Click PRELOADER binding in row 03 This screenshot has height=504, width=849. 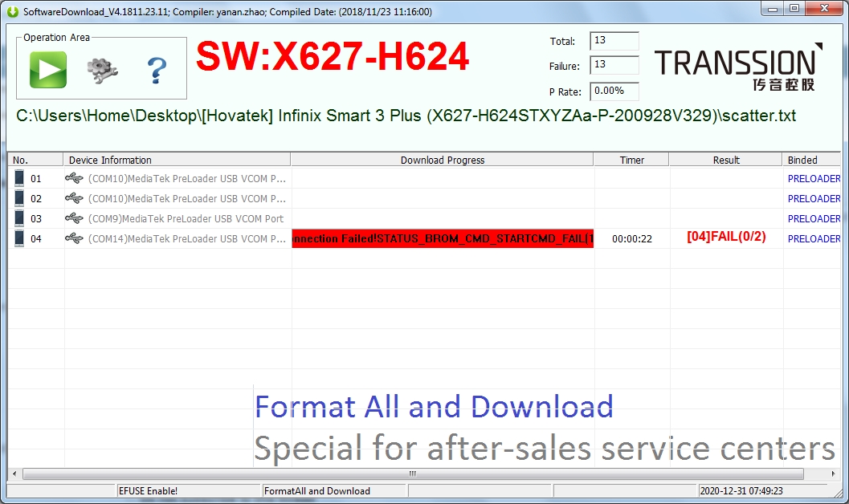click(814, 218)
